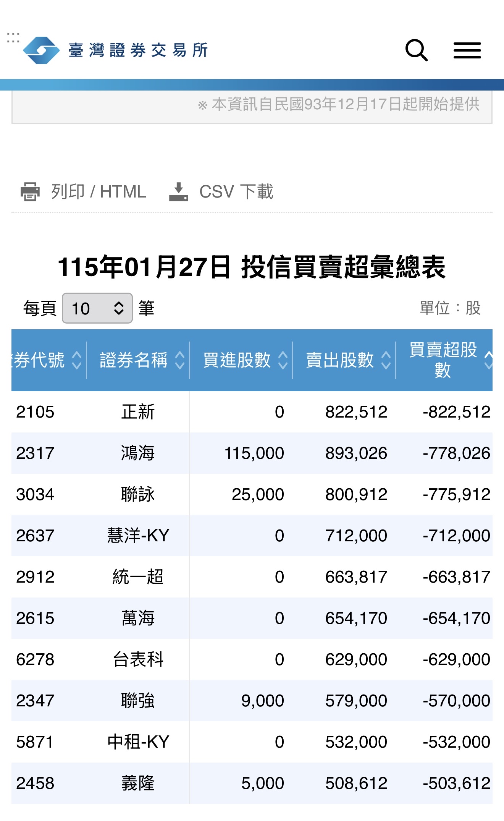Select stock name 聯強

pos(138,701)
